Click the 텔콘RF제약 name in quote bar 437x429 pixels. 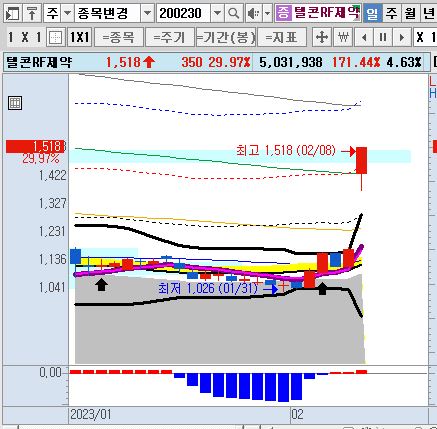39,62
